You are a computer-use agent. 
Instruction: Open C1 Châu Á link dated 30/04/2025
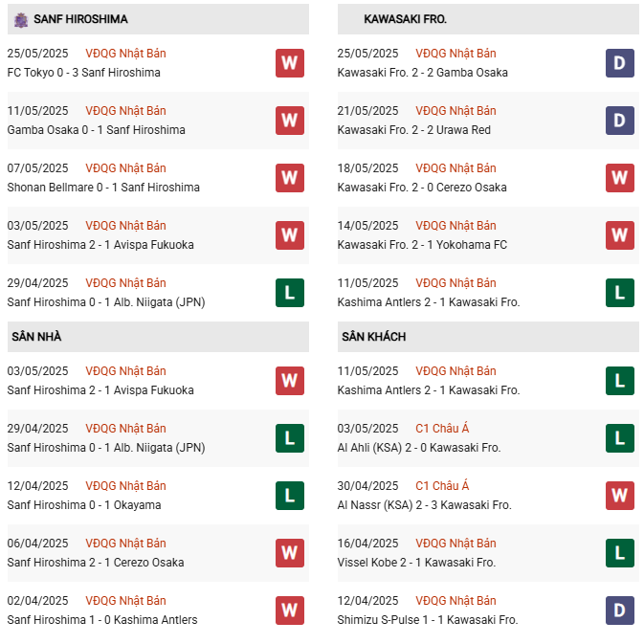click(x=442, y=486)
